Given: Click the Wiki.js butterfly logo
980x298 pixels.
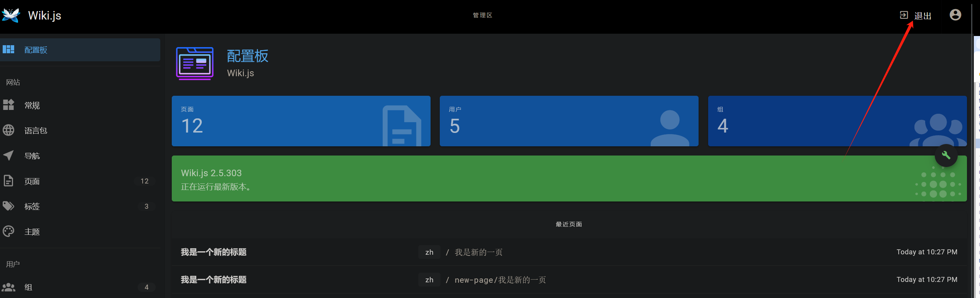Looking at the screenshot, I should coord(11,15).
